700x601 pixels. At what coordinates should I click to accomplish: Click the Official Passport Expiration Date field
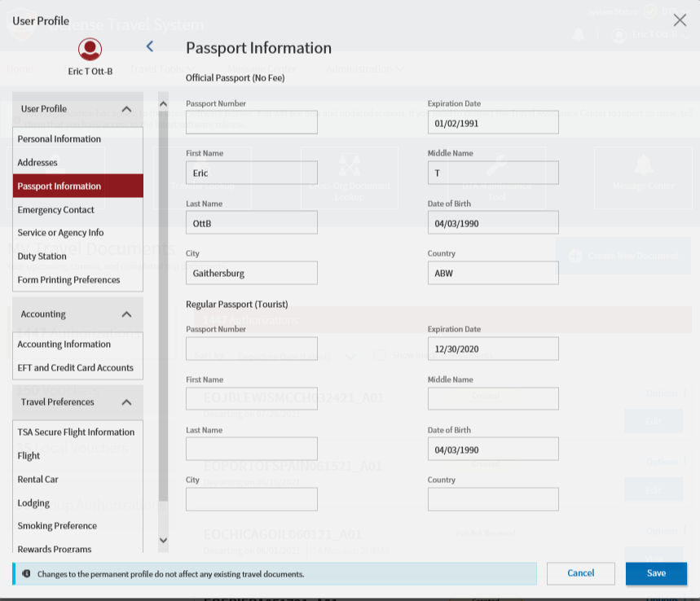493,122
